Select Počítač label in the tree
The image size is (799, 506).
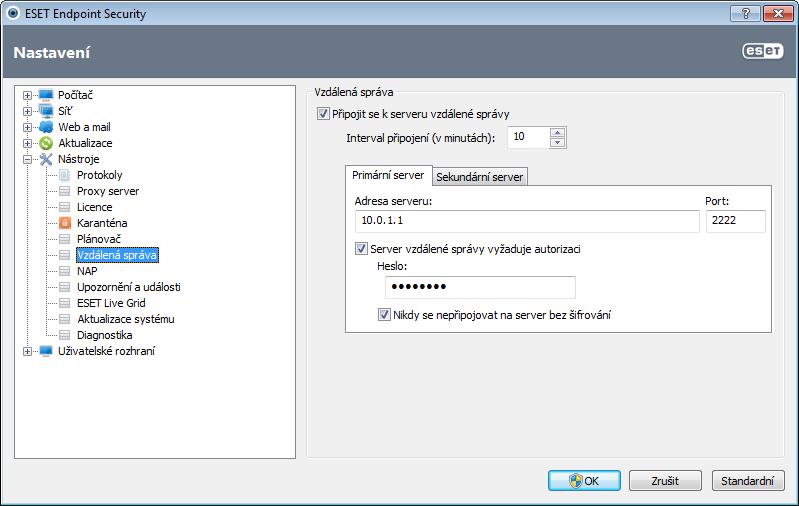(x=75, y=95)
